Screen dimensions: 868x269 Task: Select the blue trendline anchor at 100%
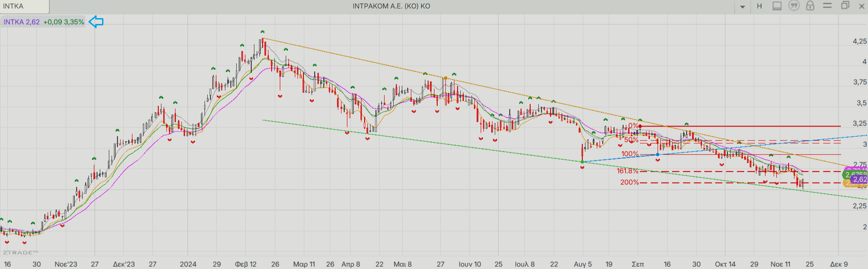658,154
